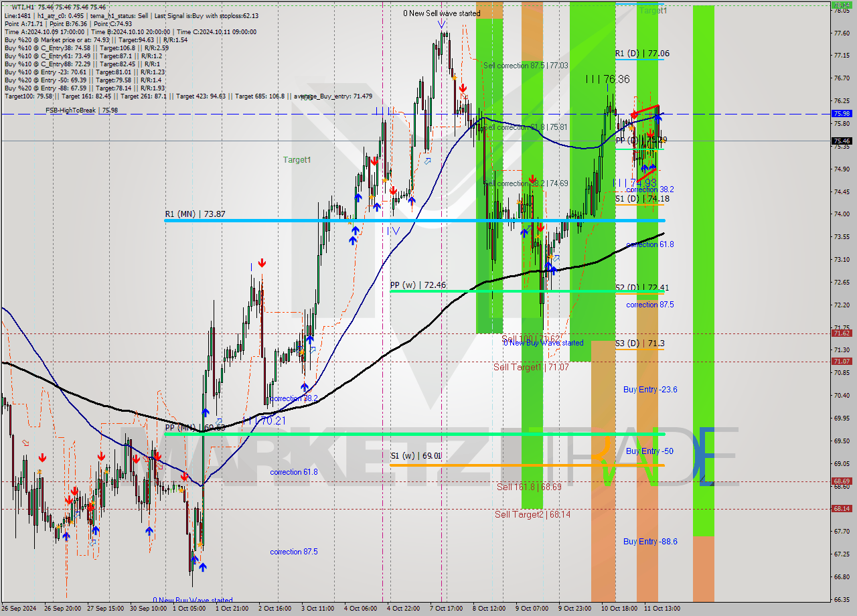Click the black 75.46 current price tag
This screenshot has height=616, width=857.
click(842, 141)
